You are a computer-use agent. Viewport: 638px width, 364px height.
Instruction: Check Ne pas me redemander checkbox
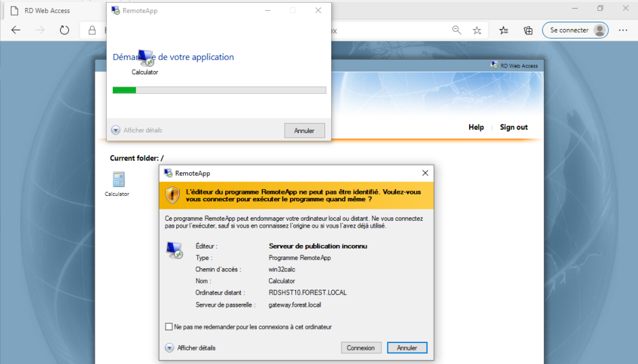[169, 327]
